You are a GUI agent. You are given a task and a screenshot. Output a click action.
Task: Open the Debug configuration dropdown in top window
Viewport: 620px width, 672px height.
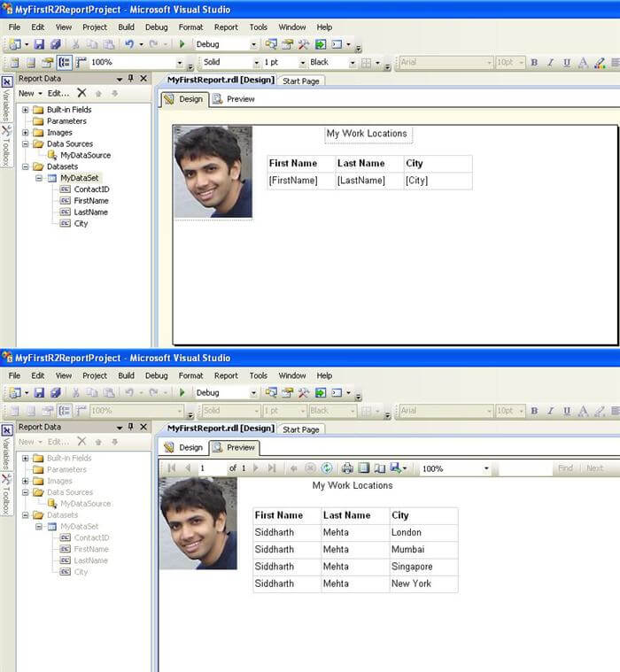click(253, 44)
